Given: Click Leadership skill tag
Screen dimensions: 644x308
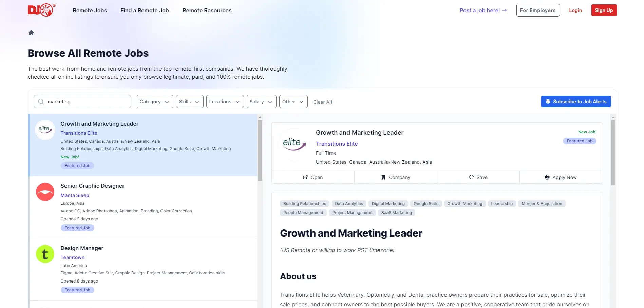Looking at the screenshot, I should click(x=502, y=204).
